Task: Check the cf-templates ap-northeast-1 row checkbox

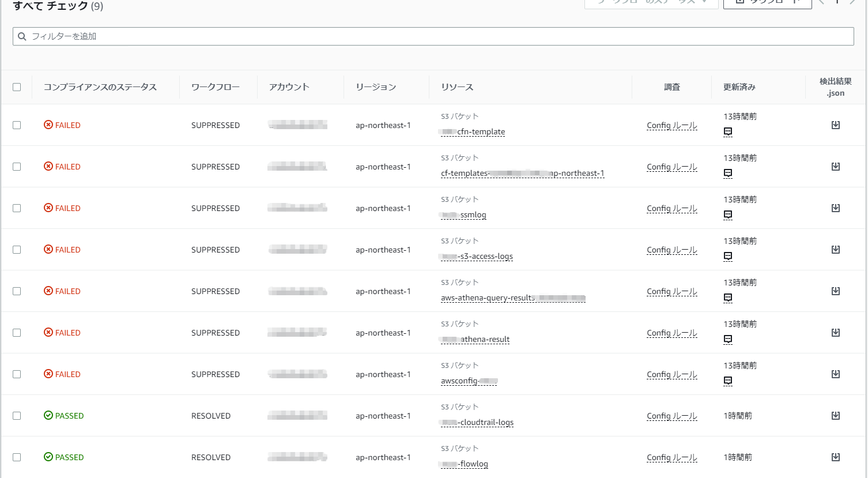Action: coord(17,167)
